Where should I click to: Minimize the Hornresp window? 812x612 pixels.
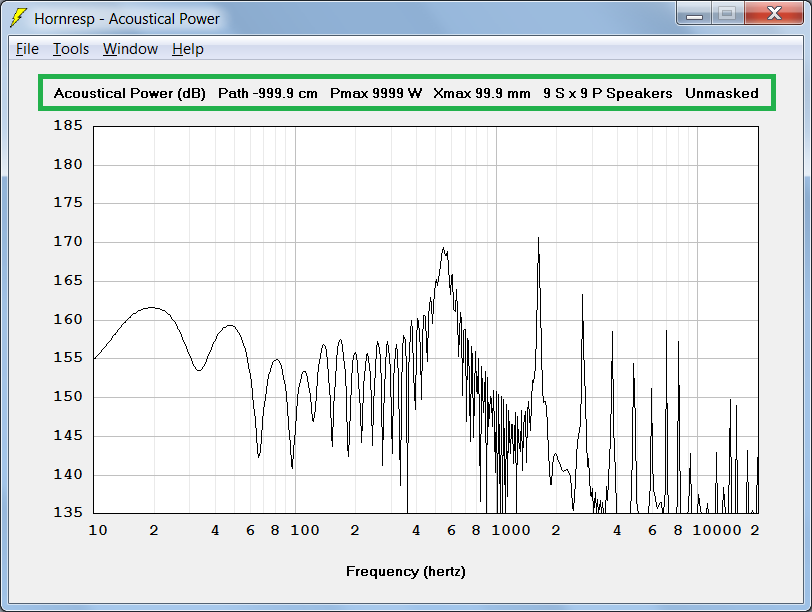click(x=694, y=13)
